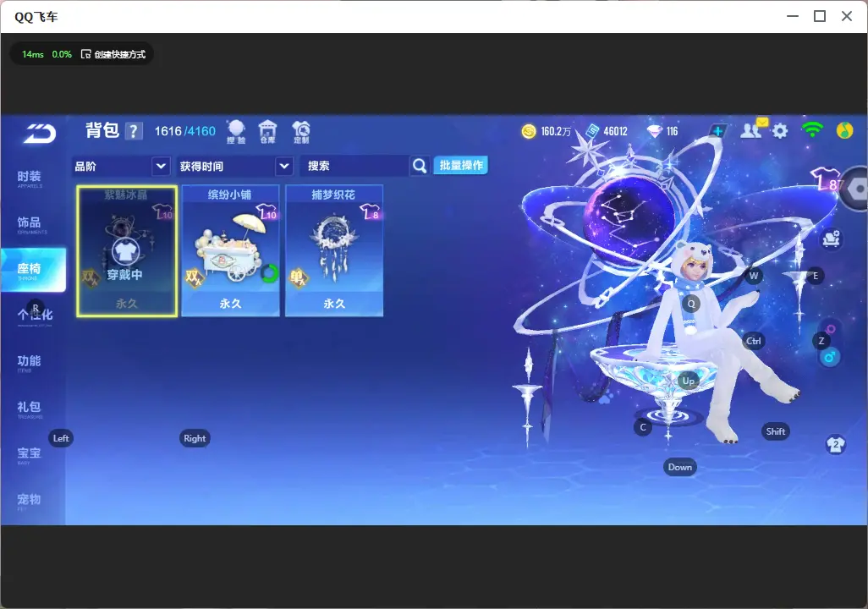Image resolution: width=868 pixels, height=609 pixels.
Task: Click the gold coin currency icon
Action: pyautogui.click(x=529, y=131)
